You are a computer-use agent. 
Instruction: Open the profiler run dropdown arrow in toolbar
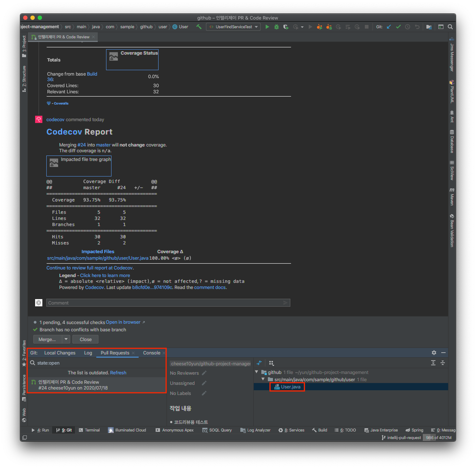[302, 27]
